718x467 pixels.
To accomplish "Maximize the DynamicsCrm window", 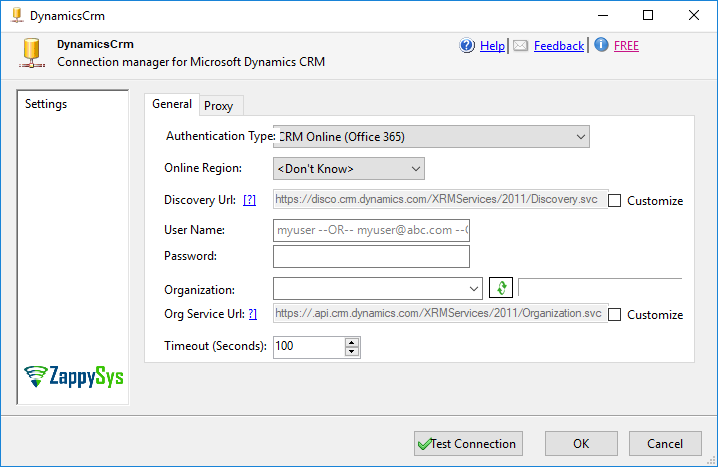I will [x=648, y=16].
